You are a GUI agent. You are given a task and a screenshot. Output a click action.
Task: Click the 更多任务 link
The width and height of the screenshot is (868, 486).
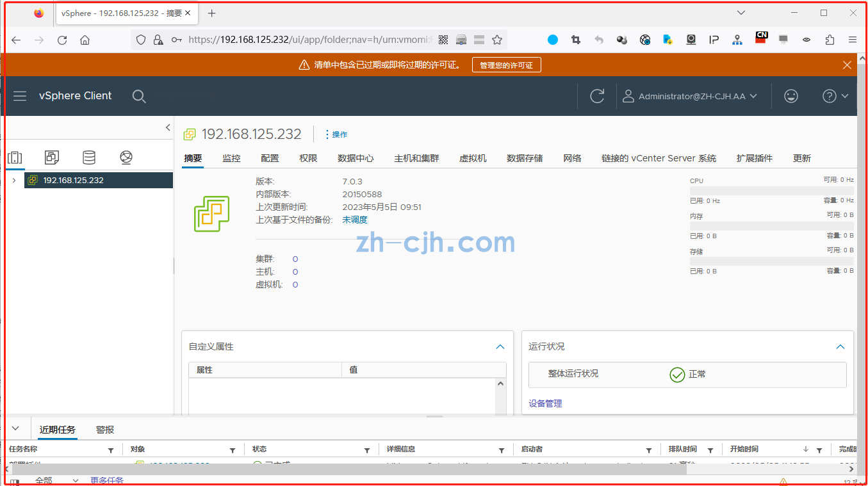point(107,480)
